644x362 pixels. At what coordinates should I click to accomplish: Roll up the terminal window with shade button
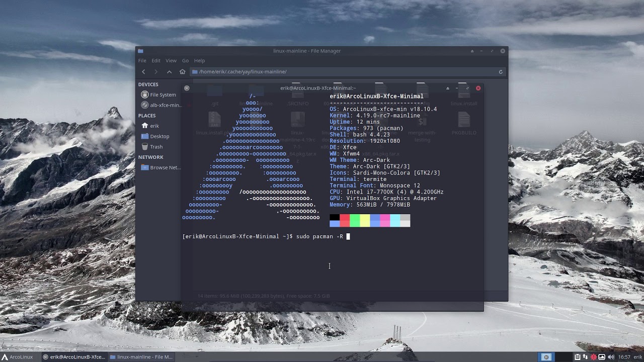coord(447,88)
